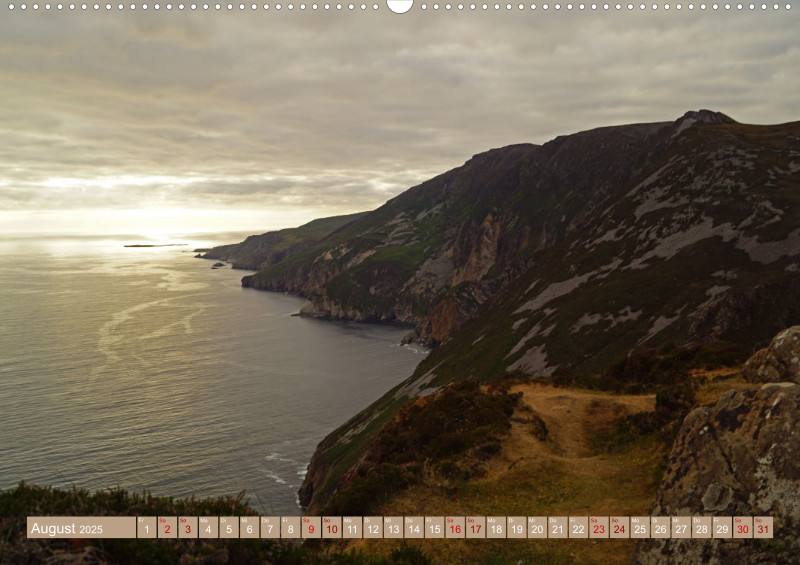800x565 pixels.
Task: Pick red Saturday 23 cell
Action: coord(598,527)
